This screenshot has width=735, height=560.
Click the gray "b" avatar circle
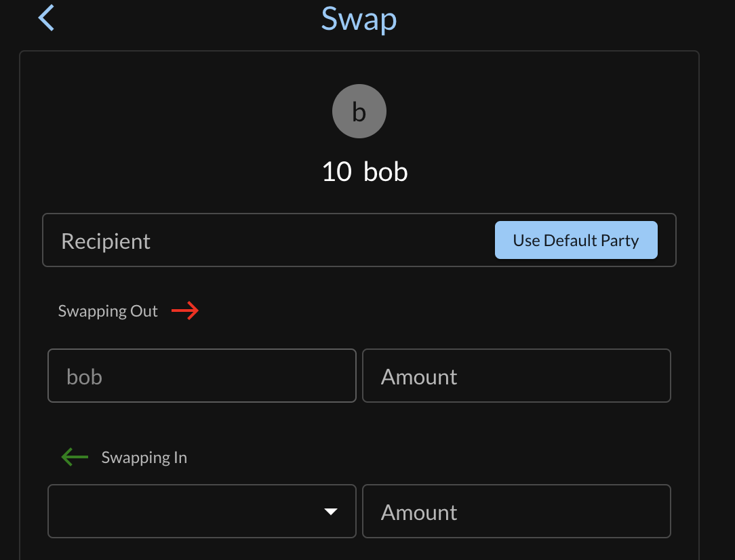359,112
